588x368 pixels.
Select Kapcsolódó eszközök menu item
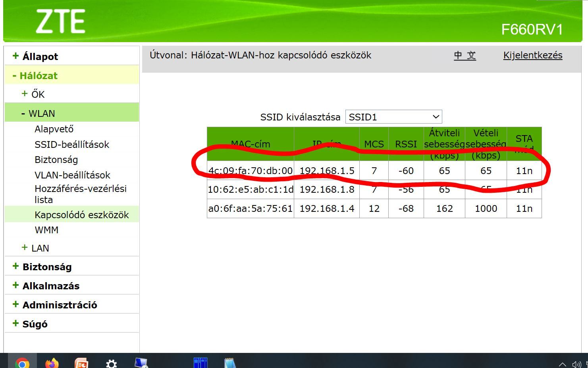click(82, 215)
